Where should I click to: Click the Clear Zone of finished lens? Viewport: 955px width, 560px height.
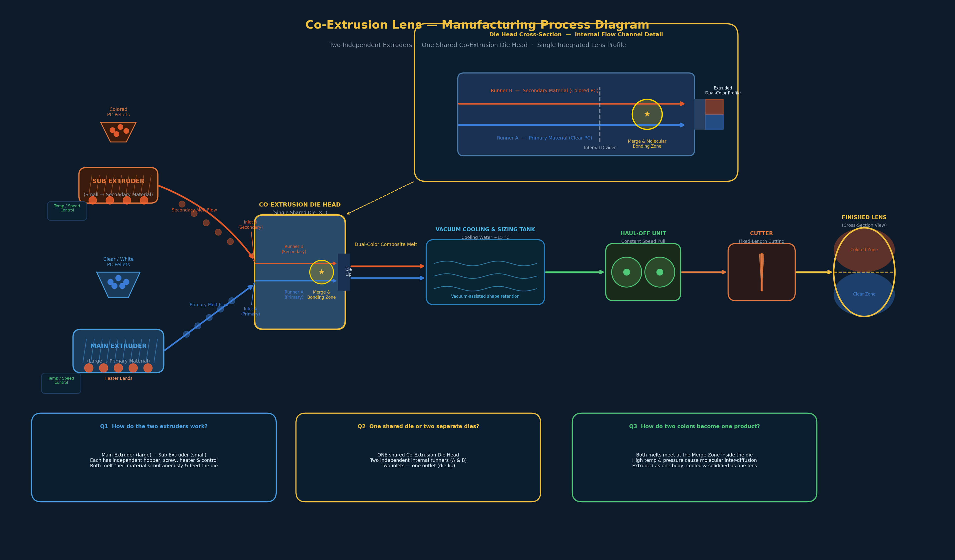click(864, 294)
